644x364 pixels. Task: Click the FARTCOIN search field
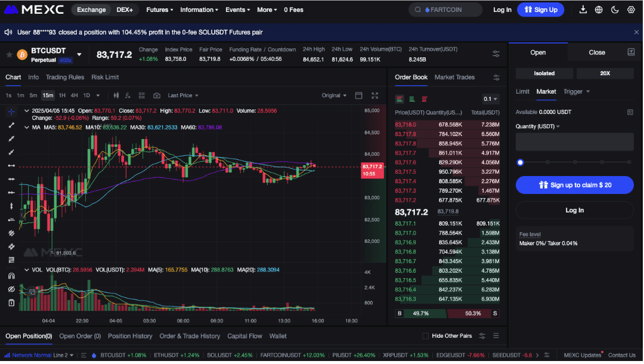coord(445,10)
